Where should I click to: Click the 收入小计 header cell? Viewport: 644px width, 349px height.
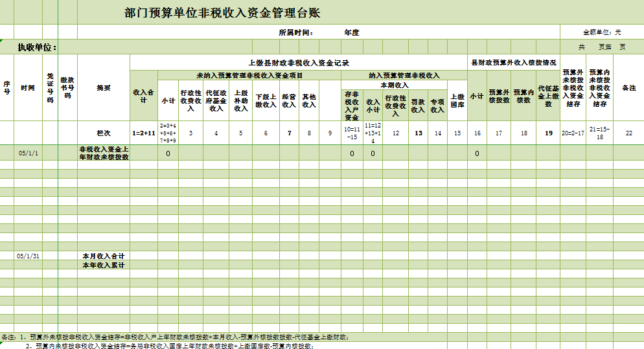[373, 106]
